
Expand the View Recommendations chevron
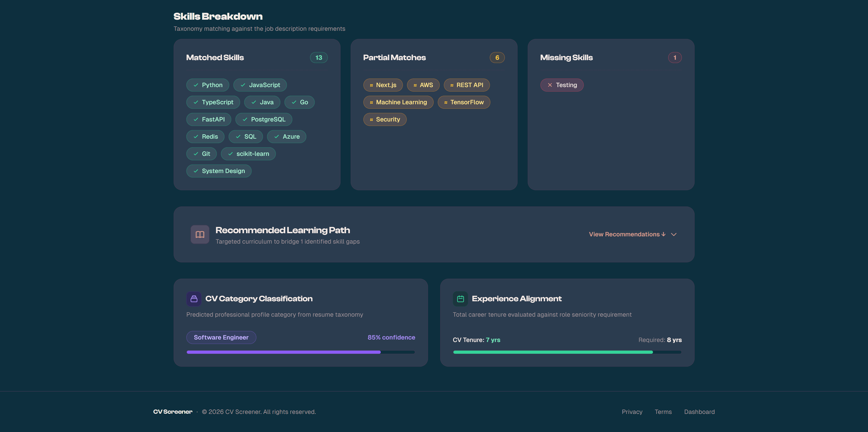674,235
